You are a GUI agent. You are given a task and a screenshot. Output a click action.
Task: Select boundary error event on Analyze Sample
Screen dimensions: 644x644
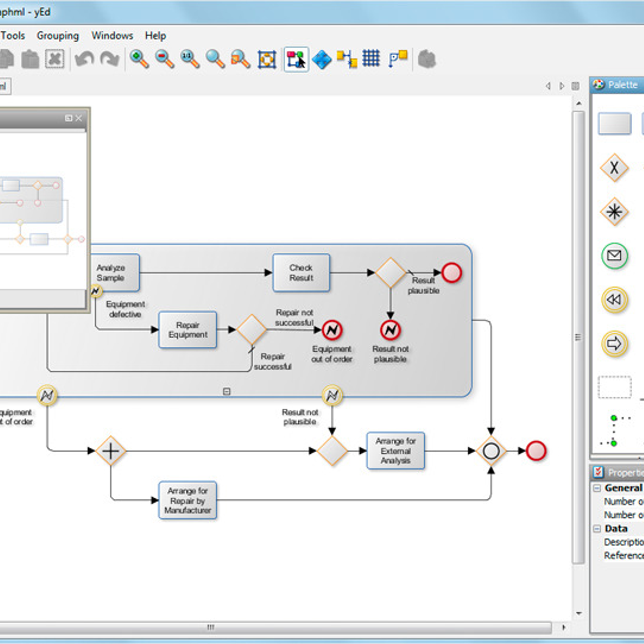click(x=95, y=290)
